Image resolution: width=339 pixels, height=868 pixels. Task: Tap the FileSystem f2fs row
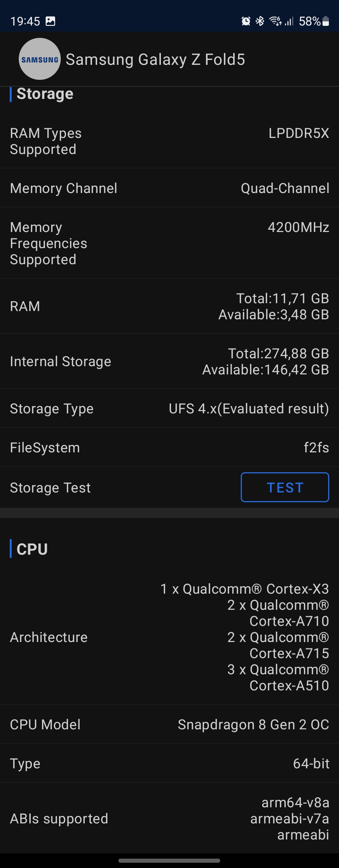coord(169,447)
